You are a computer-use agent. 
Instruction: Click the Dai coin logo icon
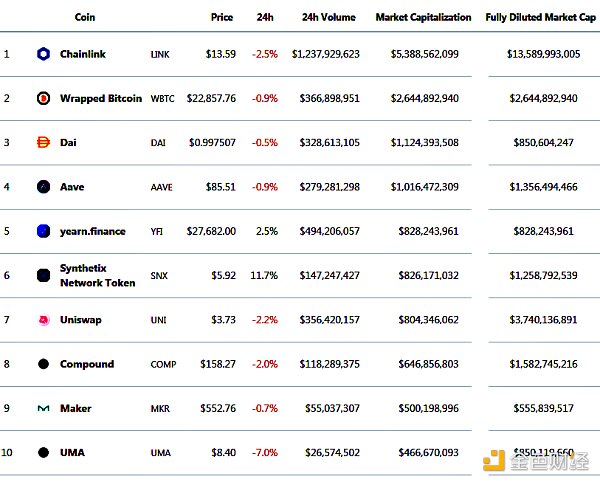(43, 142)
